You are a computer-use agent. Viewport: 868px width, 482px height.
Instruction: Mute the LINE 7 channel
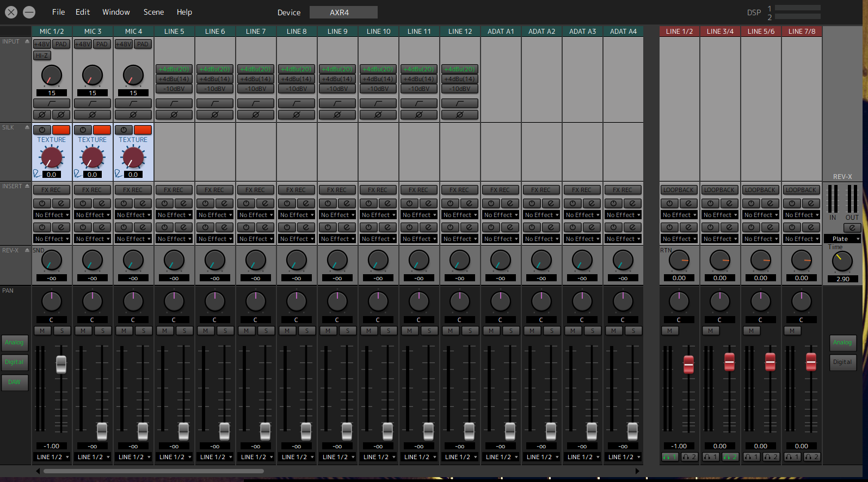247,331
